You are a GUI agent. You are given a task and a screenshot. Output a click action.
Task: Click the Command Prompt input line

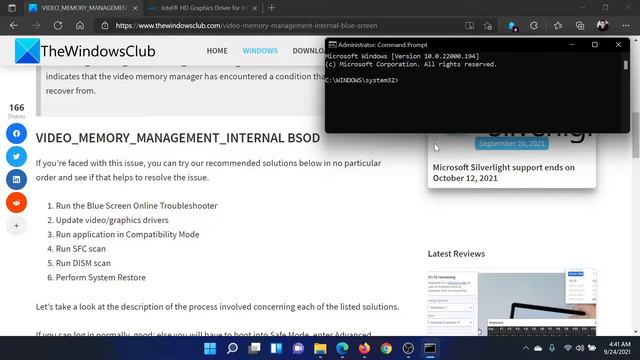(x=362, y=80)
